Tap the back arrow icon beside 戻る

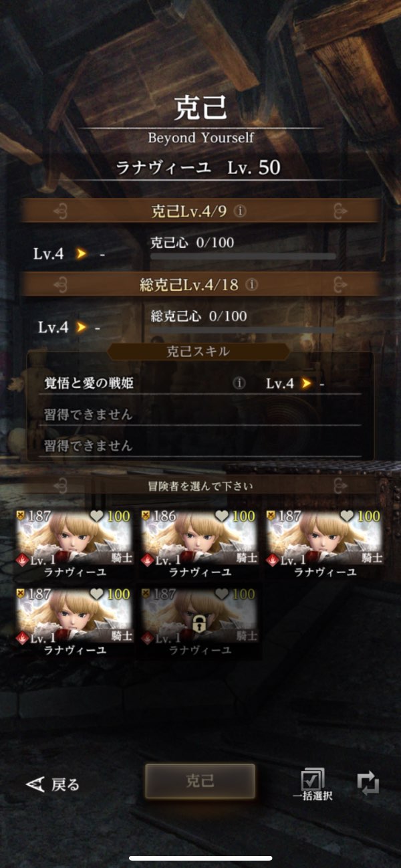point(35,784)
